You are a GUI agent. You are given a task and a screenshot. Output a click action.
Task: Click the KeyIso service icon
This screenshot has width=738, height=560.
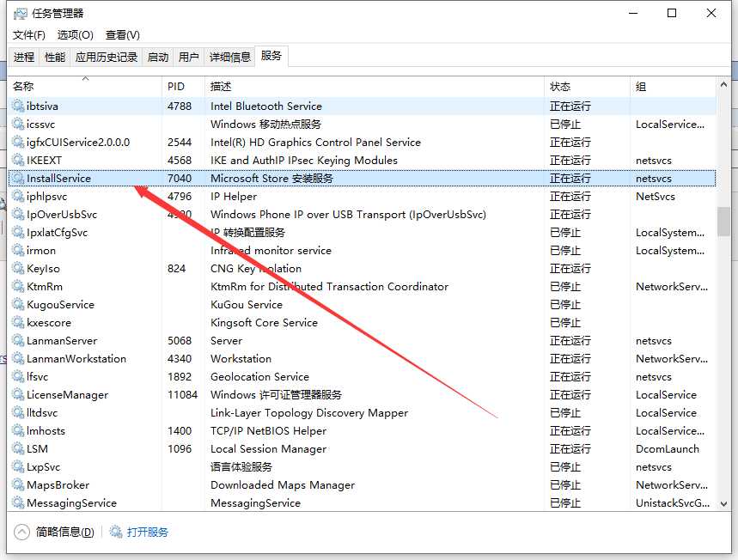click(18, 268)
